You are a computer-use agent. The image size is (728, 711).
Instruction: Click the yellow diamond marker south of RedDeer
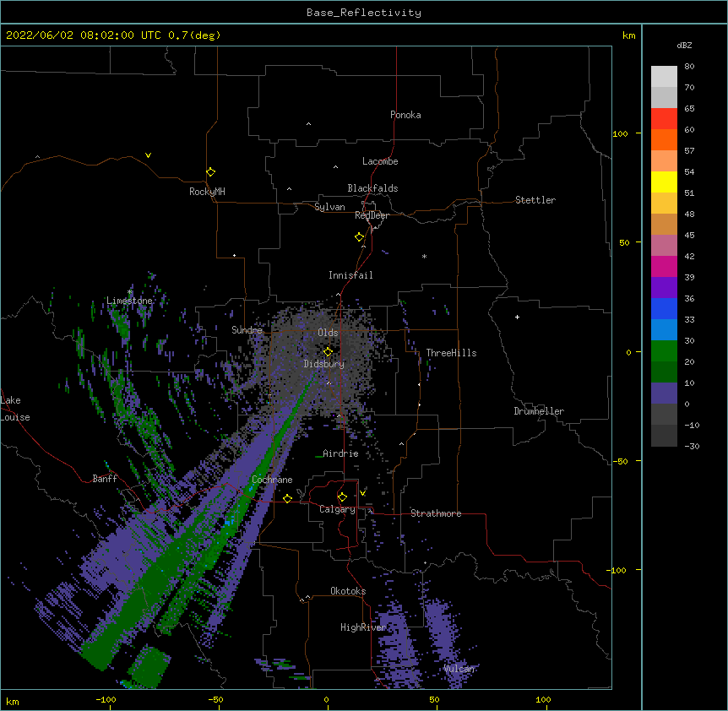(x=359, y=237)
